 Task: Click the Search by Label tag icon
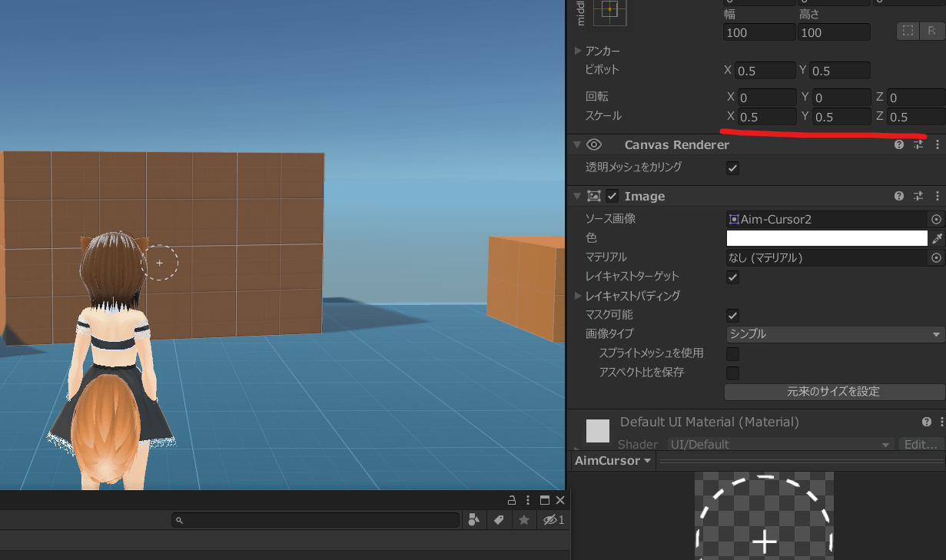pyautogui.click(x=499, y=520)
